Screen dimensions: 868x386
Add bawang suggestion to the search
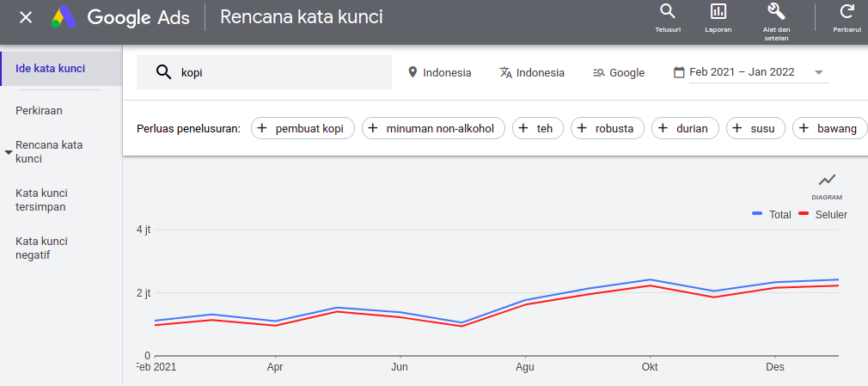click(829, 128)
